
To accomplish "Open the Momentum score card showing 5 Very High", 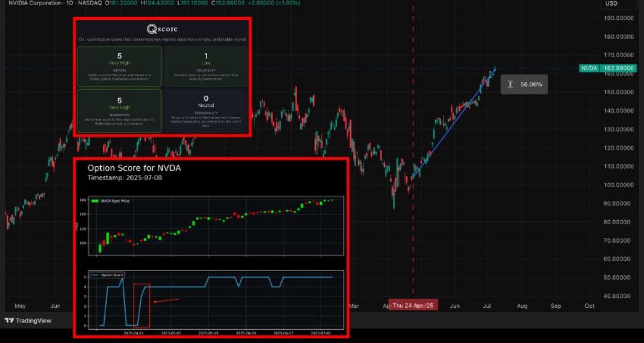I will click(x=119, y=111).
